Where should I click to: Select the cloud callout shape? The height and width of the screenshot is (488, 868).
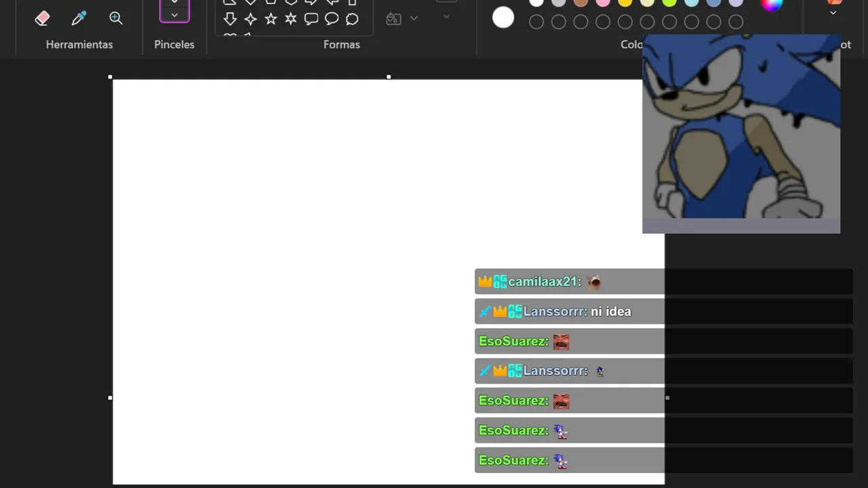[x=352, y=18]
